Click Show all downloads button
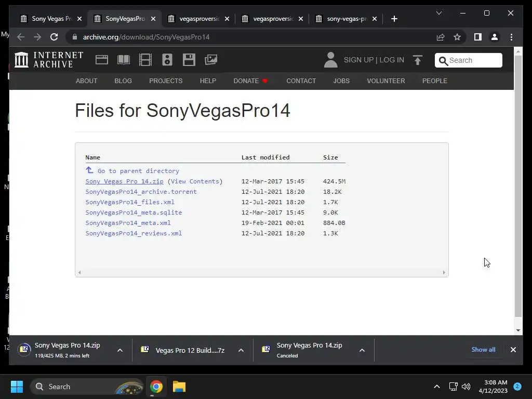This screenshot has width=532, height=399. 483,350
